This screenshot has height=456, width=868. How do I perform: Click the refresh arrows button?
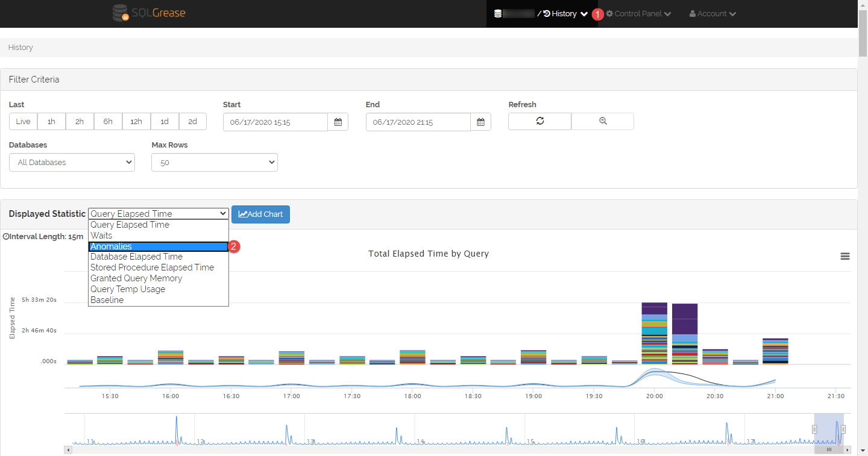[x=539, y=121]
